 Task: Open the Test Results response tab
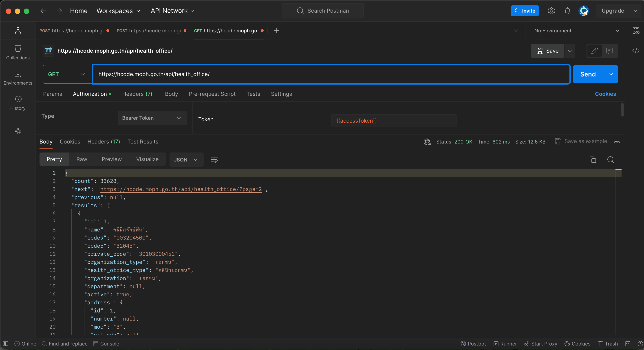click(143, 142)
